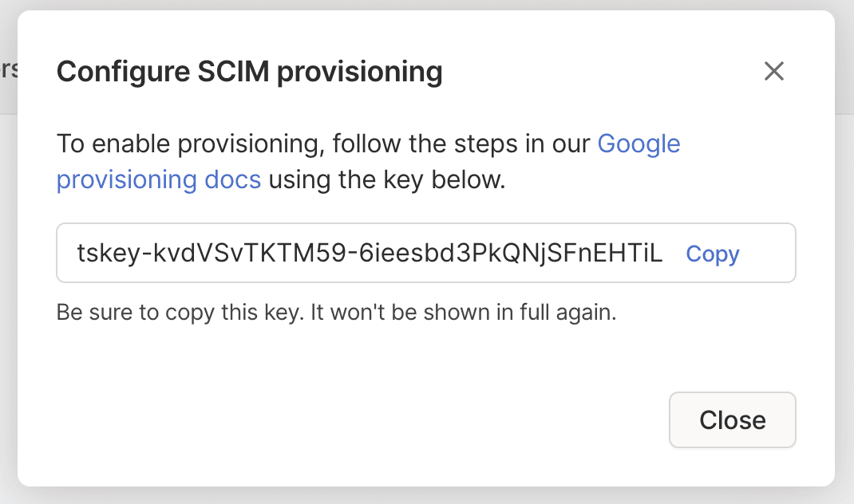Click the close cross in dialog corner
854x504 pixels.
[773, 72]
